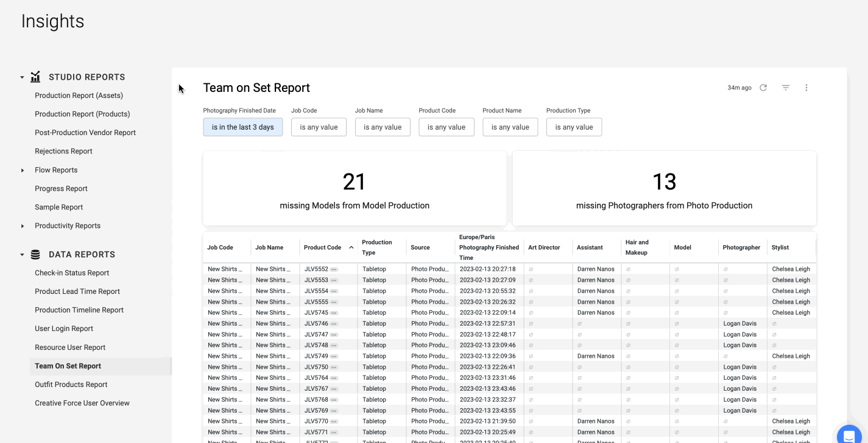Click the sort arrow on Product Code column

coord(351,248)
